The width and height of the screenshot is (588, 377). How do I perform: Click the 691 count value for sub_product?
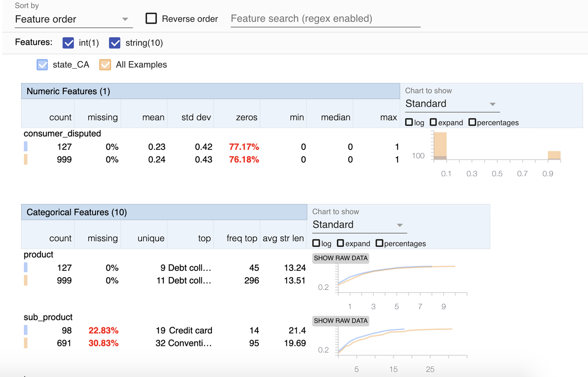(x=64, y=343)
